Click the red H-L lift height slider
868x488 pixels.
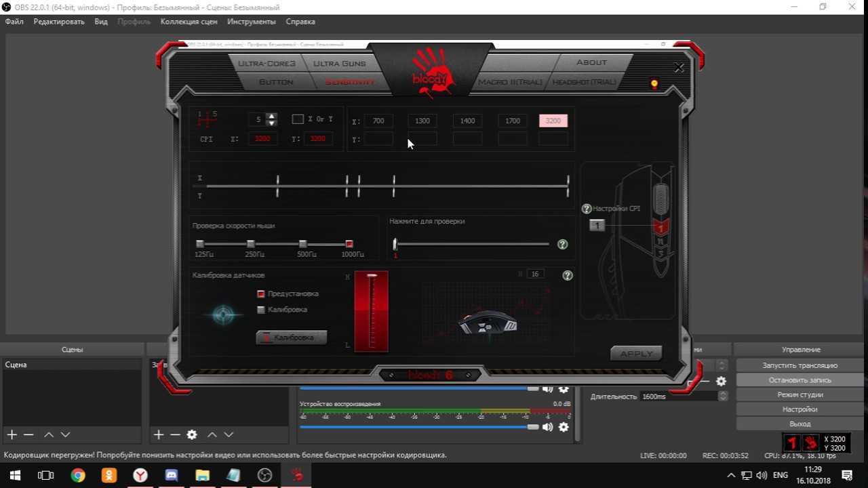(x=372, y=311)
